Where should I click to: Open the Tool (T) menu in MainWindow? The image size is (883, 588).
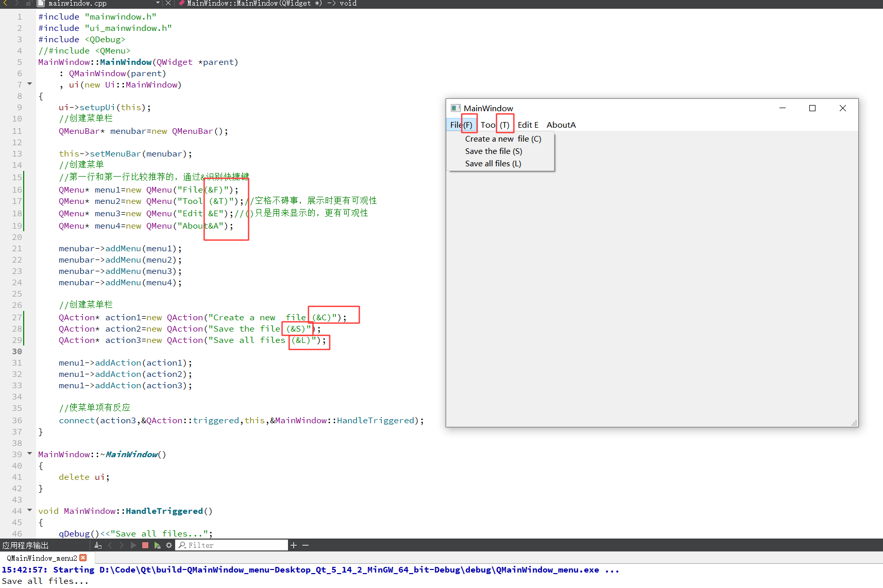pos(495,125)
